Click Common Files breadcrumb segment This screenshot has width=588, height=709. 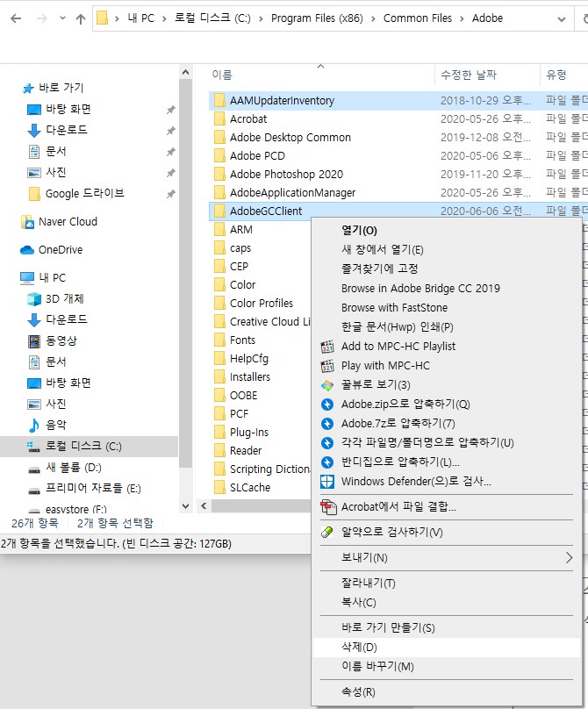417,18
